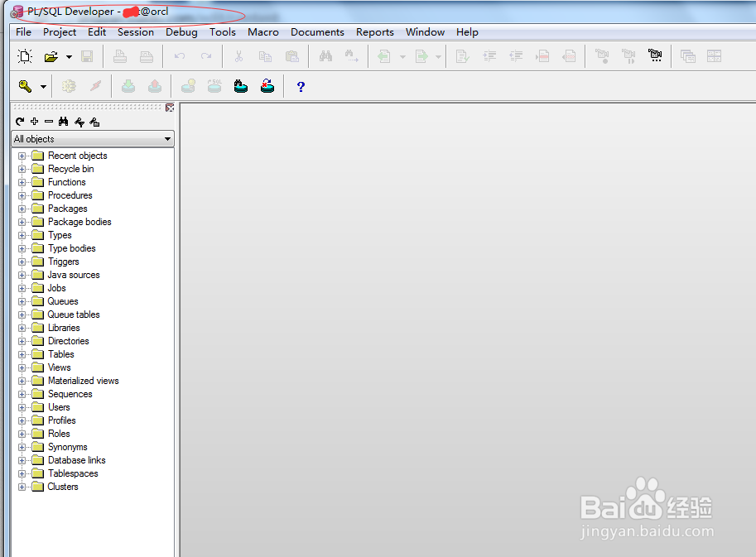Screen dimensions: 756x557
Task: Select the Synonyms tree item
Action: [x=68, y=447]
